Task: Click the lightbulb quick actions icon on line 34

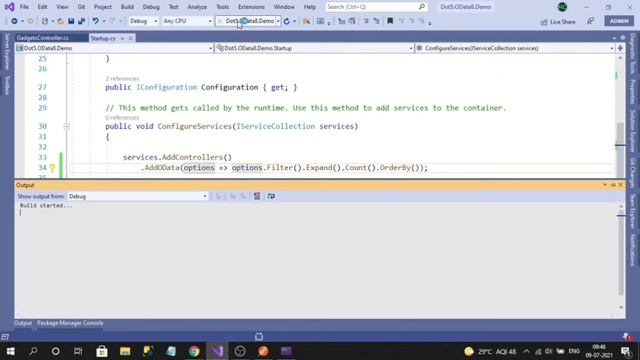Action: (x=53, y=167)
